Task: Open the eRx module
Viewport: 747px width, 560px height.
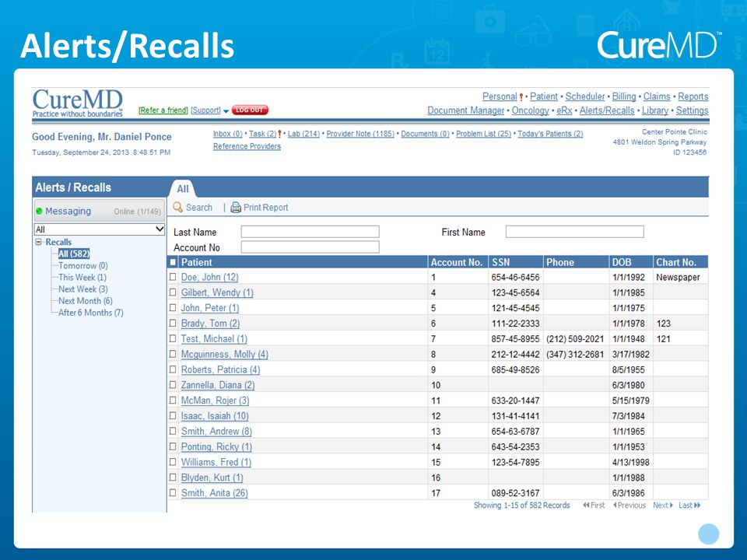Action: pyautogui.click(x=564, y=110)
